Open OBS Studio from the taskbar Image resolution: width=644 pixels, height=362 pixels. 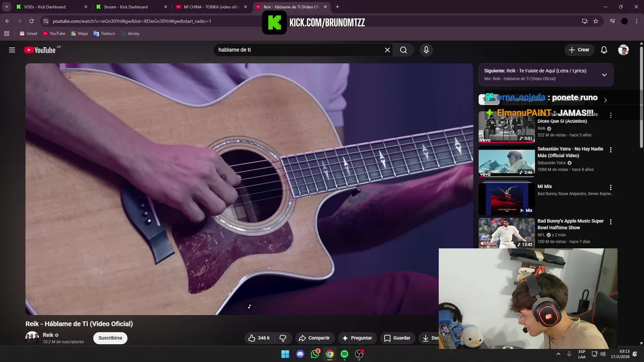[359, 354]
